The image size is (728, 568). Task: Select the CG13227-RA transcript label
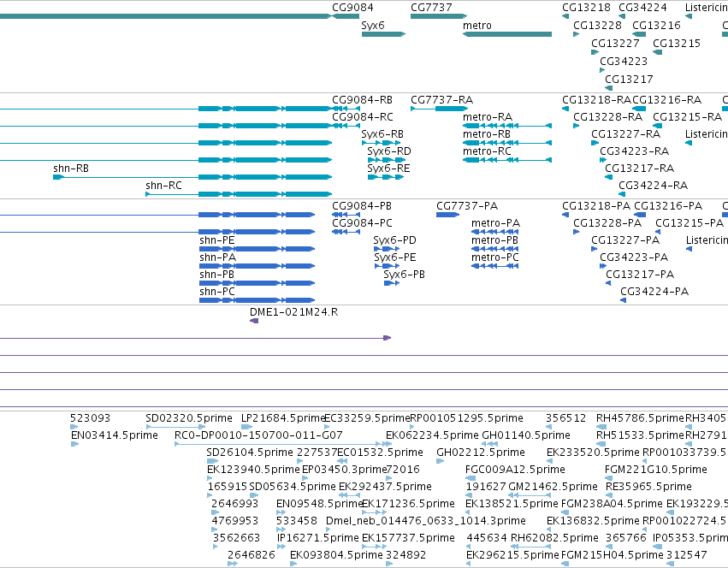coord(625,134)
